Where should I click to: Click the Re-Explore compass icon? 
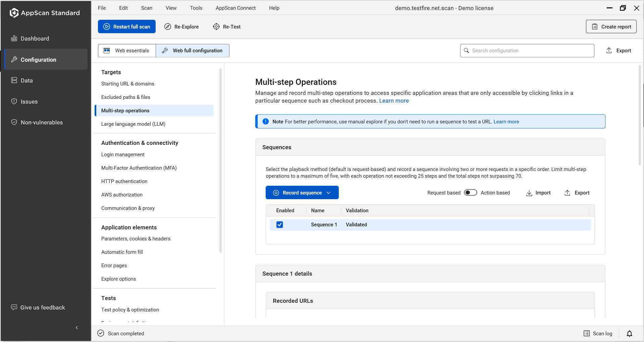click(168, 26)
